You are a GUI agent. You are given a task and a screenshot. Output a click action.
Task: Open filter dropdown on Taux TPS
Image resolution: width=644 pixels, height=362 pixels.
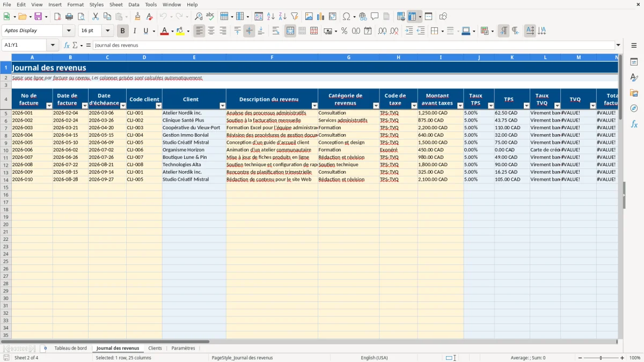[x=491, y=106]
